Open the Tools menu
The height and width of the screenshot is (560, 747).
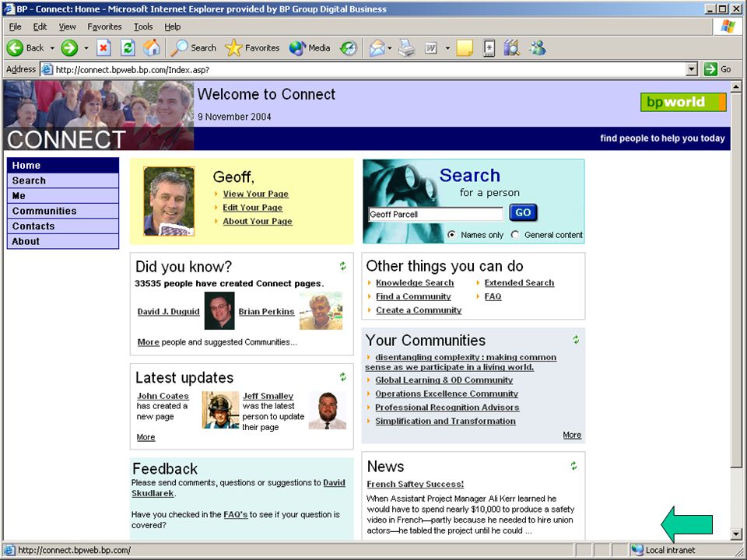click(143, 26)
